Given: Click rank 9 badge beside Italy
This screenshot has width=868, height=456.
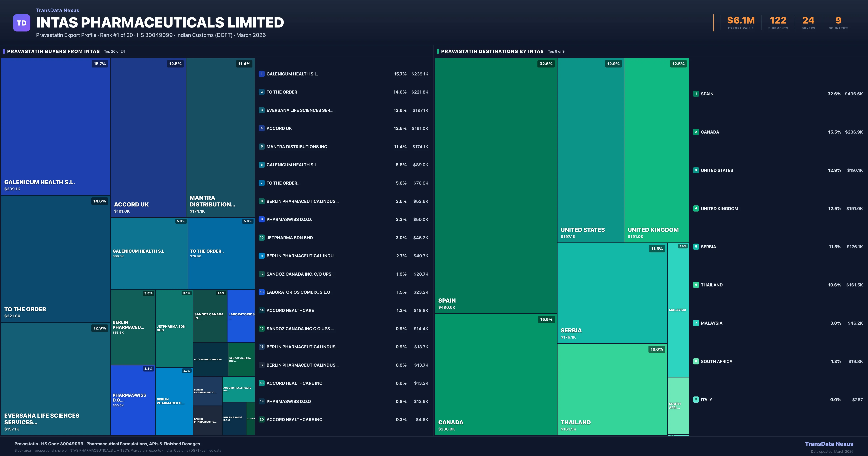Looking at the screenshot, I should [x=696, y=399].
